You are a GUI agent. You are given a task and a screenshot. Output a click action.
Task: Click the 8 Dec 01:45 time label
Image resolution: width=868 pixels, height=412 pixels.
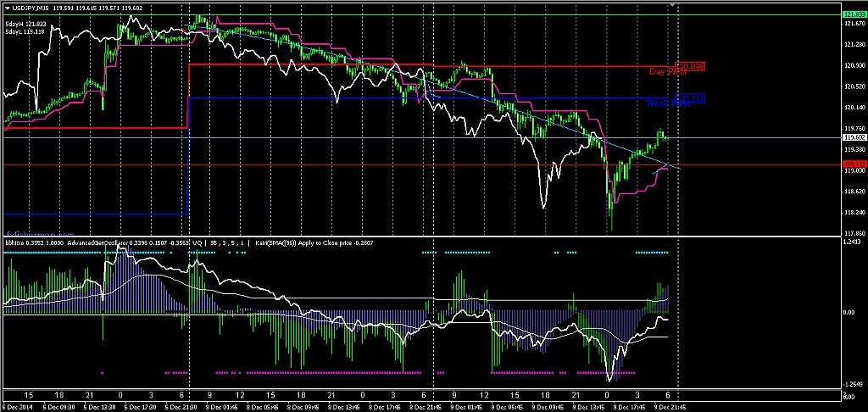[x=220, y=405]
